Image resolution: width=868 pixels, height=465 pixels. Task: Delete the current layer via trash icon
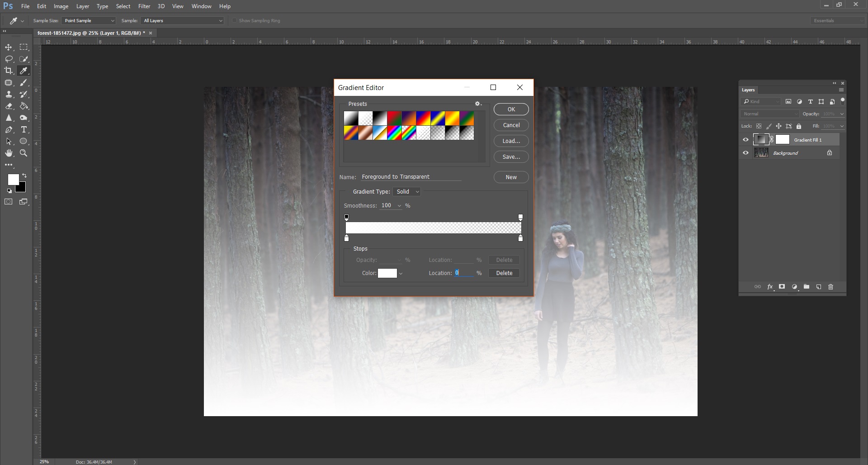click(831, 287)
